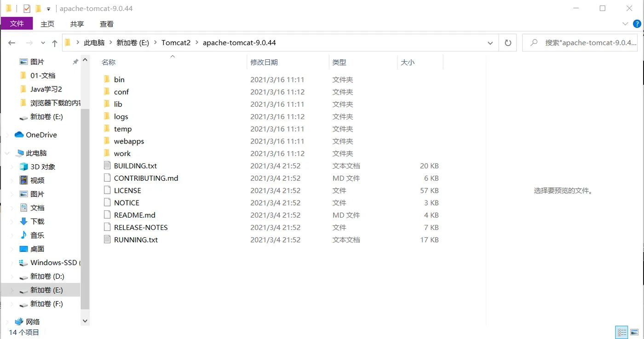Switch to details view layout
The width and height of the screenshot is (644, 339).
coord(622,332)
